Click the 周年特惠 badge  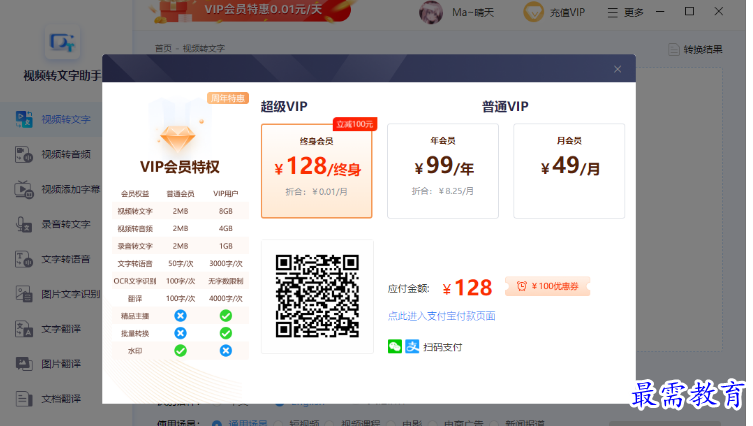pos(228,98)
